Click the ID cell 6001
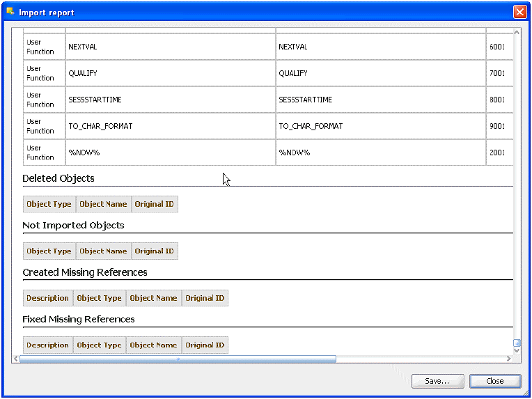The image size is (532, 399). tap(499, 47)
